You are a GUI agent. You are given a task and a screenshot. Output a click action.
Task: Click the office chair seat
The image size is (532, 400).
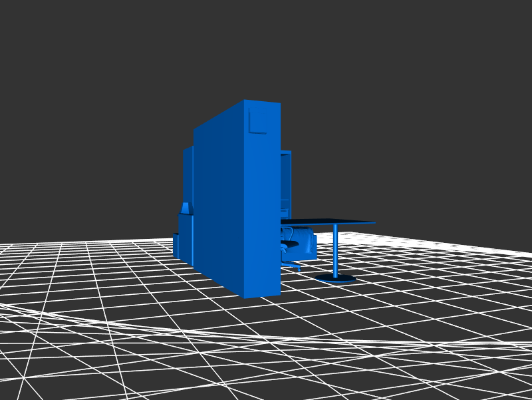(x=289, y=245)
